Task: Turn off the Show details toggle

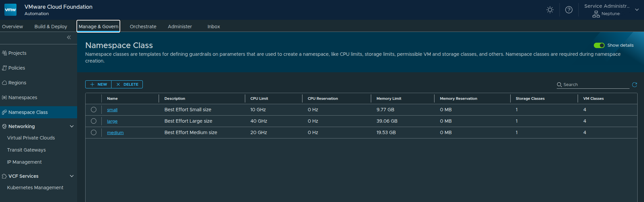Action: (x=599, y=45)
